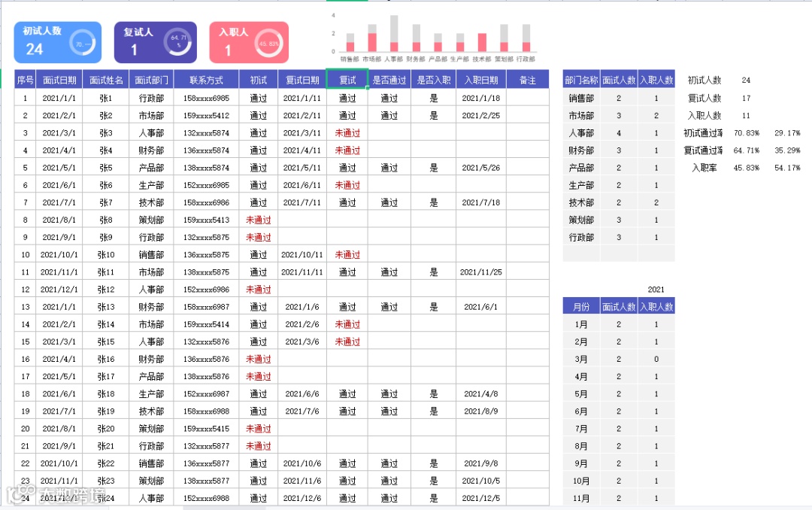This screenshot has width=812, height=510.
Task: Click the red 未通过 in 张8's row
Action: pos(259,220)
